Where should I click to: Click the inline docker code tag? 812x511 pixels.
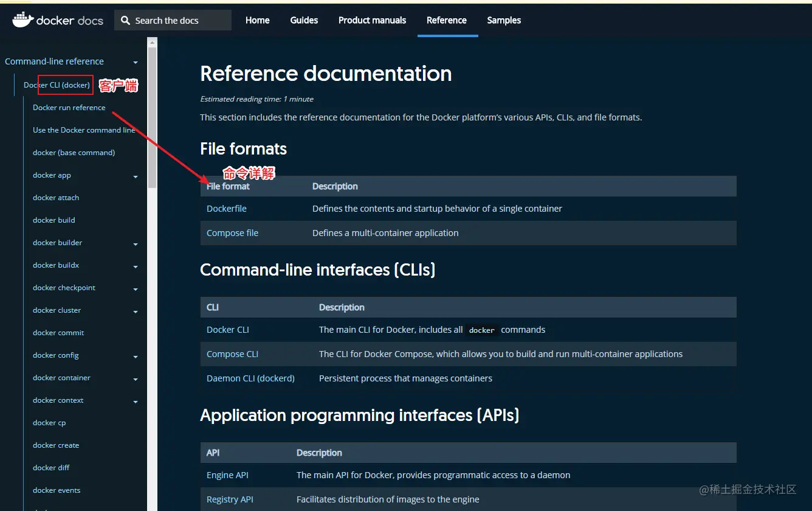pyautogui.click(x=482, y=330)
